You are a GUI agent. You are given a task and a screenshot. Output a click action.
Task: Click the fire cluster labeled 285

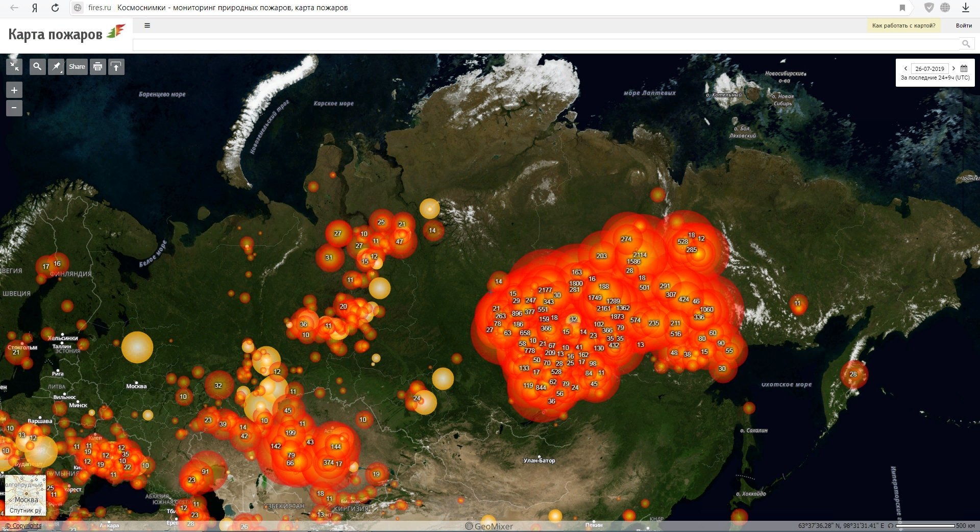point(691,249)
